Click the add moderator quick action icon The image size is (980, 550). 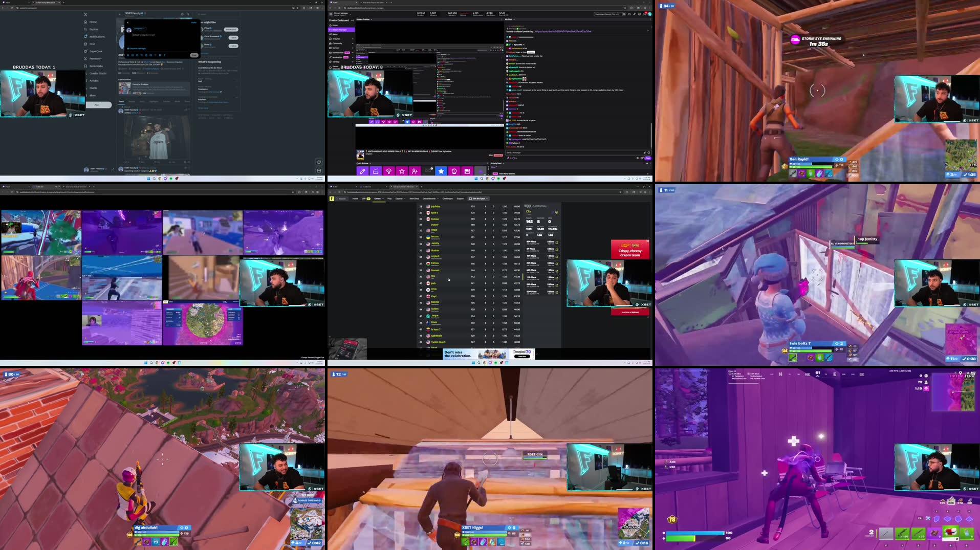415,171
